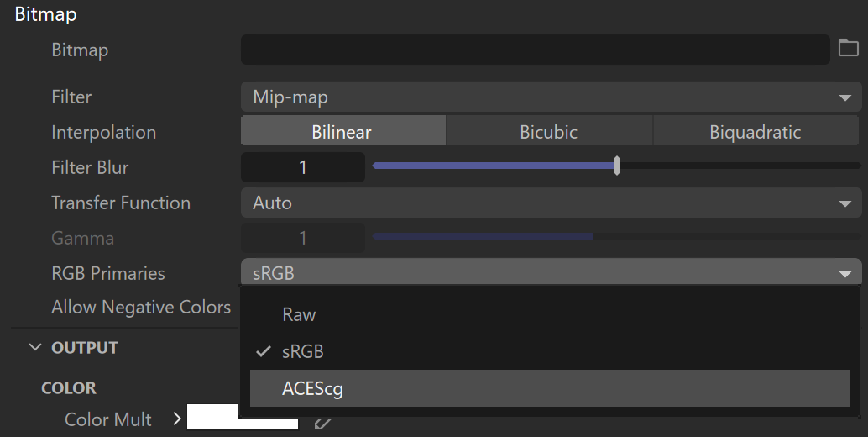Viewport: 868px width, 437px height.
Task: Click the Gamma value field
Action: (x=302, y=238)
